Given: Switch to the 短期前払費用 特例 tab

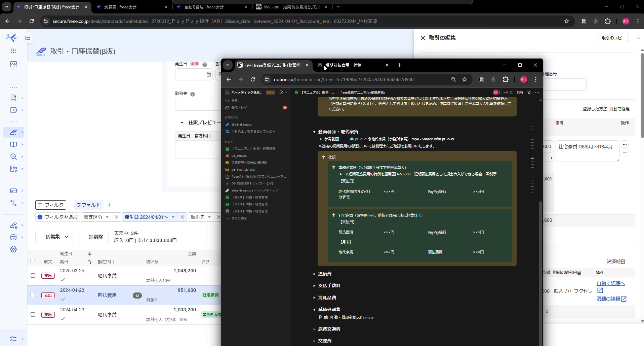Looking at the screenshot, I should pyautogui.click(x=346, y=65).
